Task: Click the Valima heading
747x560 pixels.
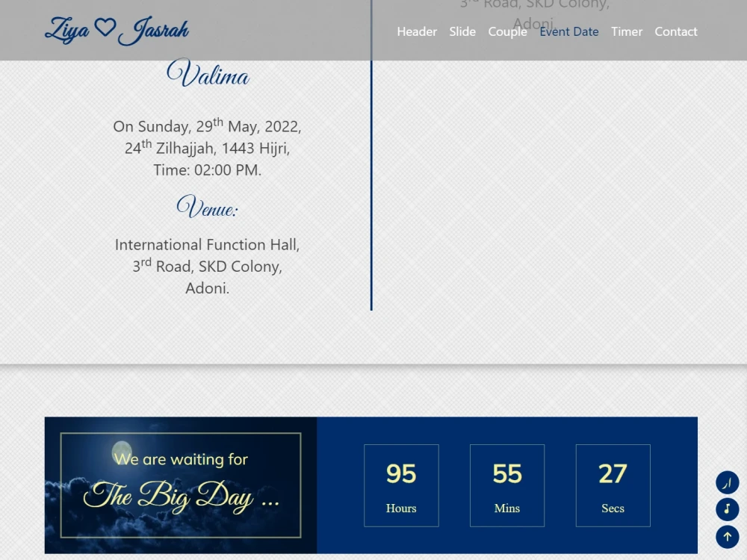Action: (x=207, y=73)
